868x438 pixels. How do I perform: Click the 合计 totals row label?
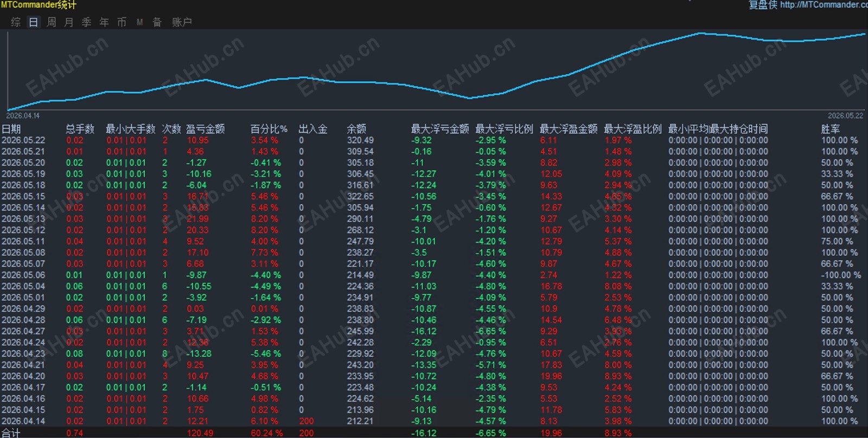pos(11,433)
